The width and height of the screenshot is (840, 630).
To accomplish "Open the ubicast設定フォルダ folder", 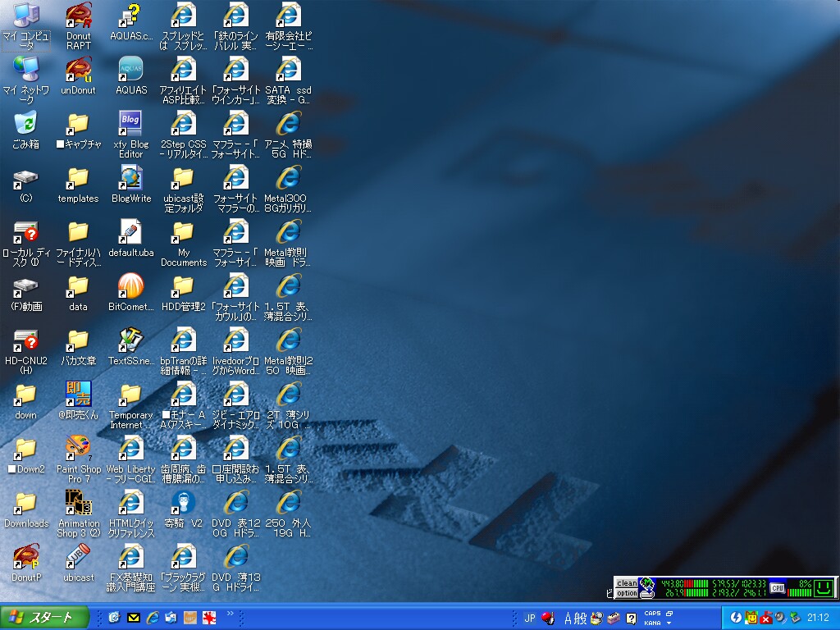I will click(183, 189).
